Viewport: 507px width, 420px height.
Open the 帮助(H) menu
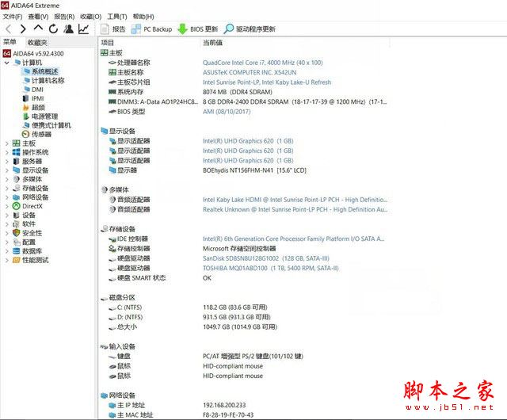[x=143, y=17]
